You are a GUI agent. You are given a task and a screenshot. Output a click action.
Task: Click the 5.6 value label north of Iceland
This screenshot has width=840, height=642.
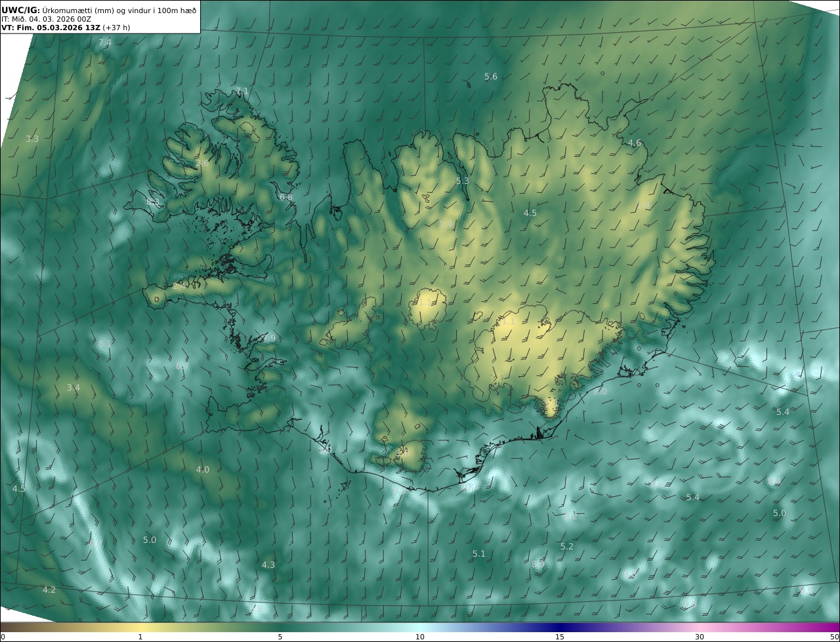tap(491, 77)
